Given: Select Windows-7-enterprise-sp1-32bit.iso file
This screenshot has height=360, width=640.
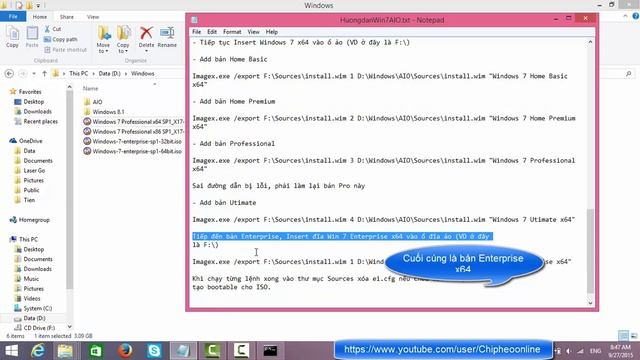Looking at the screenshot, I should [133, 141].
